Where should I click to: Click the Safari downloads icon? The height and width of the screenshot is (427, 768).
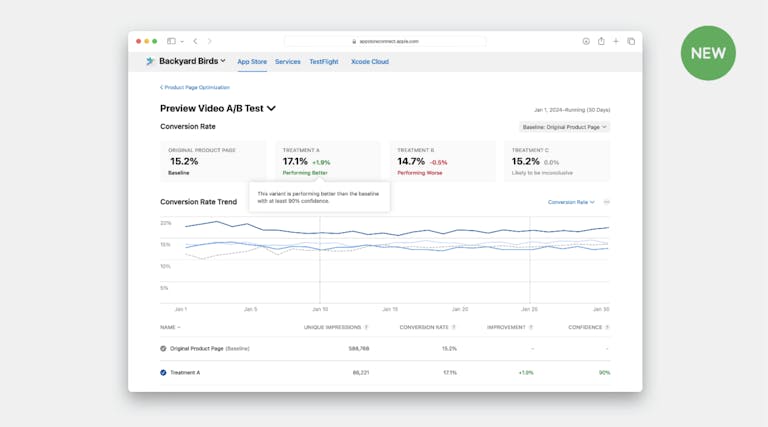coord(586,41)
